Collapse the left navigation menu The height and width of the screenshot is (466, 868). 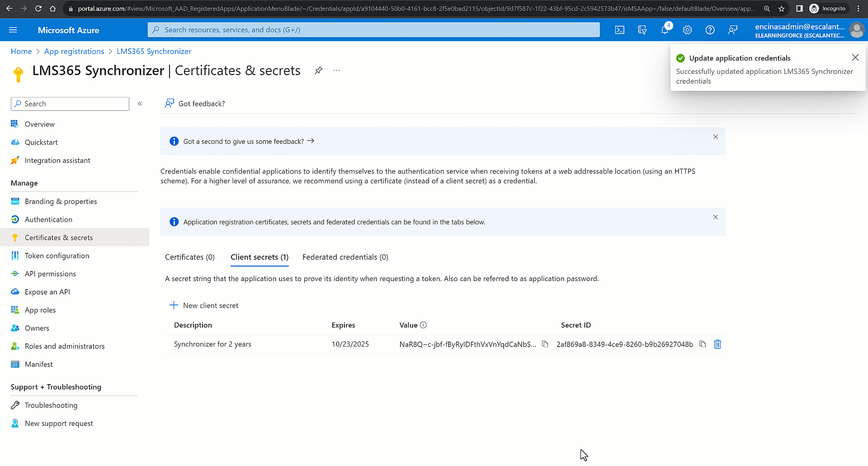140,104
